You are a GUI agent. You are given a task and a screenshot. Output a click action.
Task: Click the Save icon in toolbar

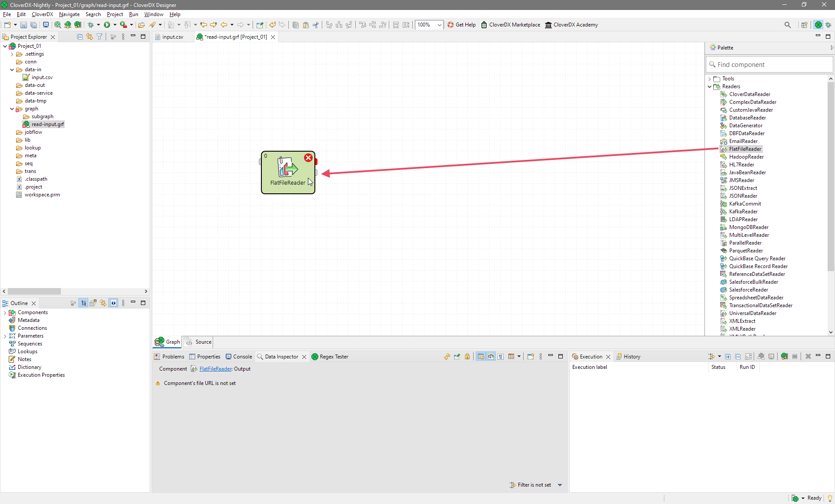pos(23,25)
